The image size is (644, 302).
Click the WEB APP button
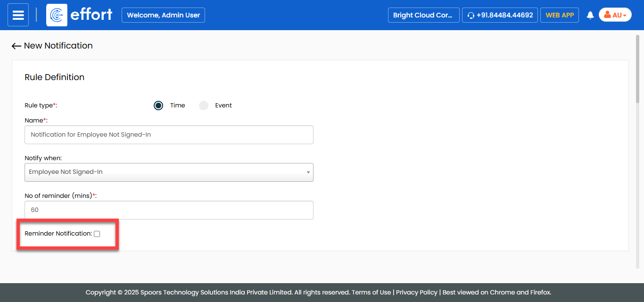click(560, 15)
